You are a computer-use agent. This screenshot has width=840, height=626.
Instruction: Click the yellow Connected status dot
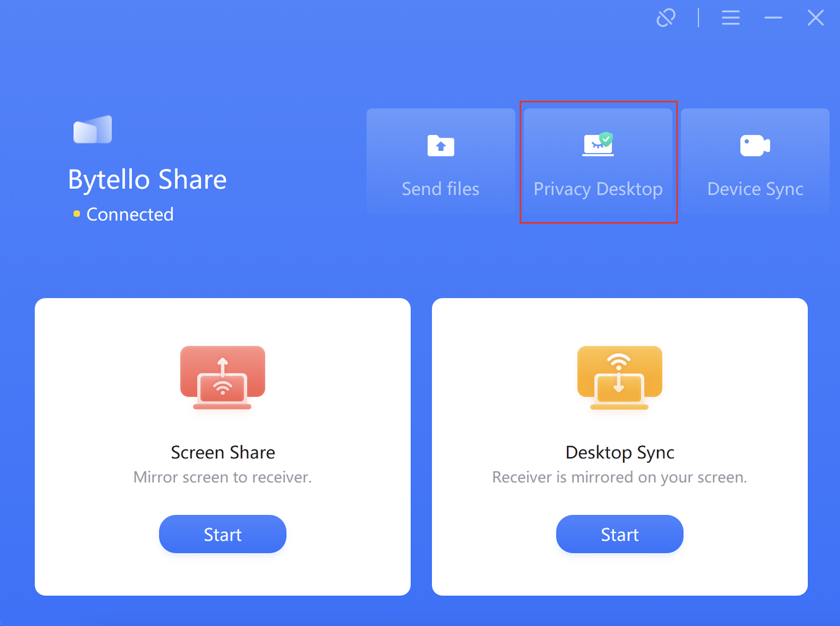pyautogui.click(x=77, y=214)
